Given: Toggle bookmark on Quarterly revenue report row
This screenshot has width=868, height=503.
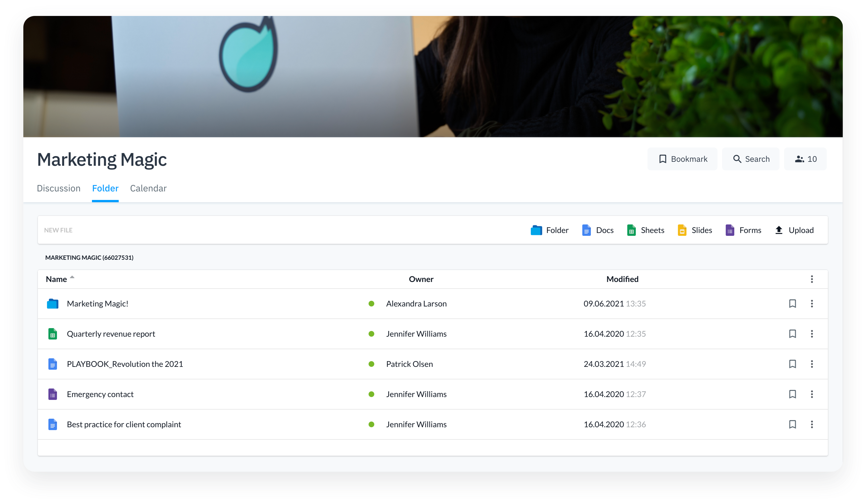Looking at the screenshot, I should click(792, 334).
